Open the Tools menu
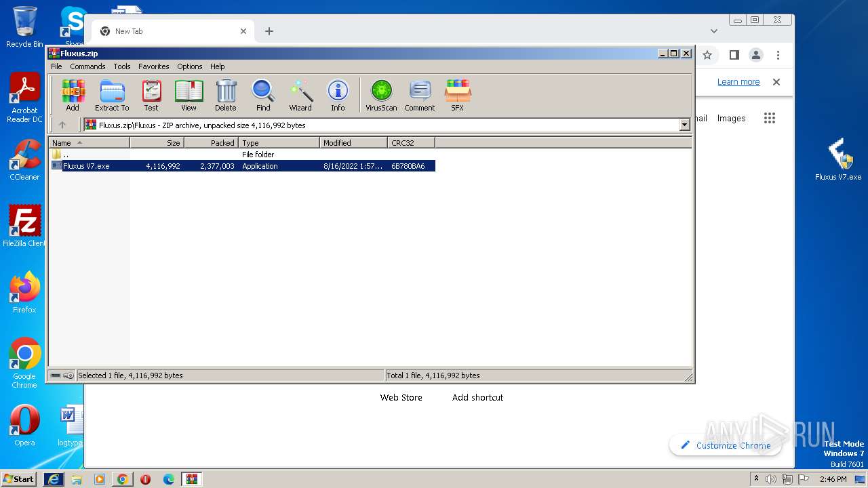Viewport: 868px width, 488px height. tap(122, 66)
